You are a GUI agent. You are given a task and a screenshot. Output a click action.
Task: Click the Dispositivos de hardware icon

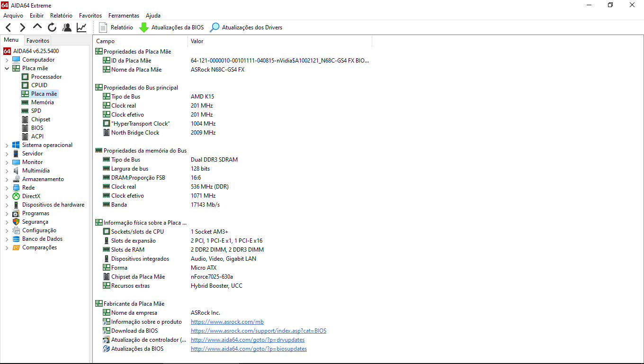coord(16,205)
